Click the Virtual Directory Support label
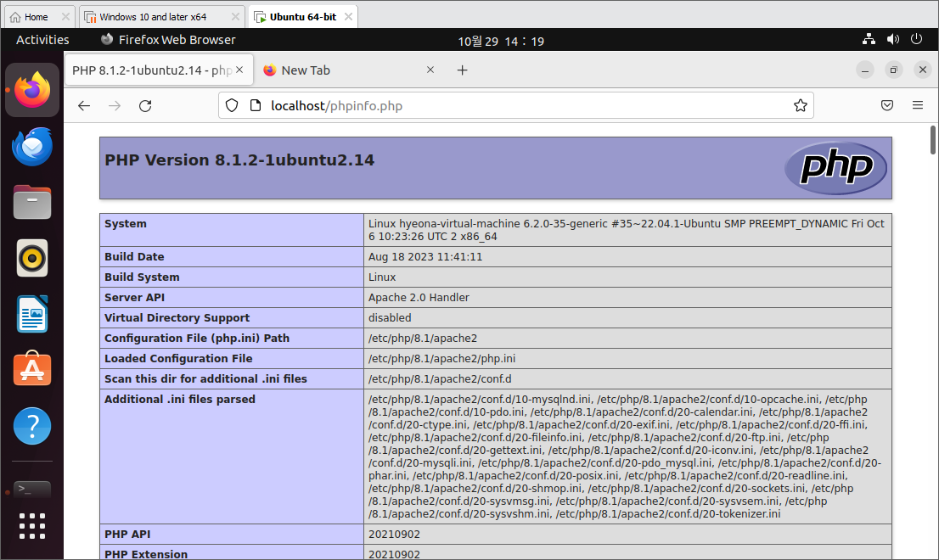This screenshot has height=560, width=939. (177, 317)
